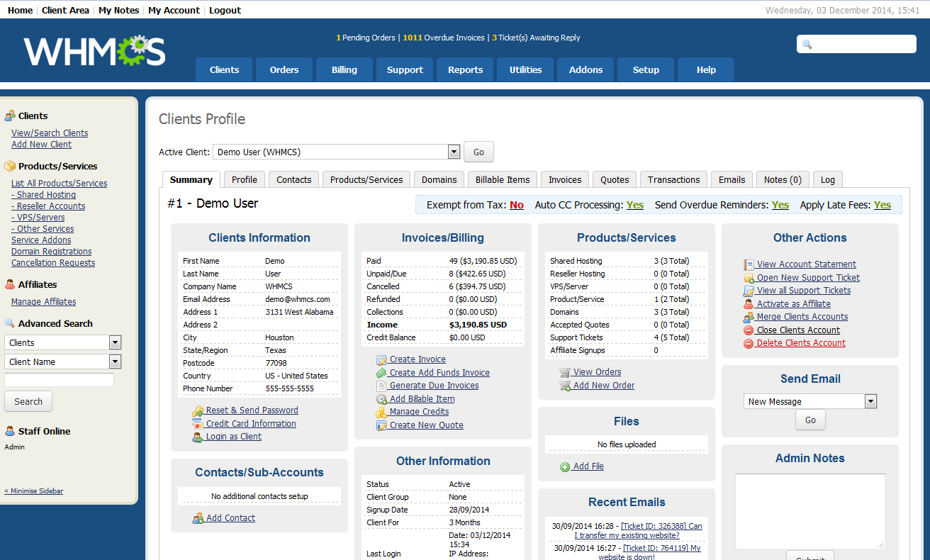Switch to the Invoices tab

565,179
